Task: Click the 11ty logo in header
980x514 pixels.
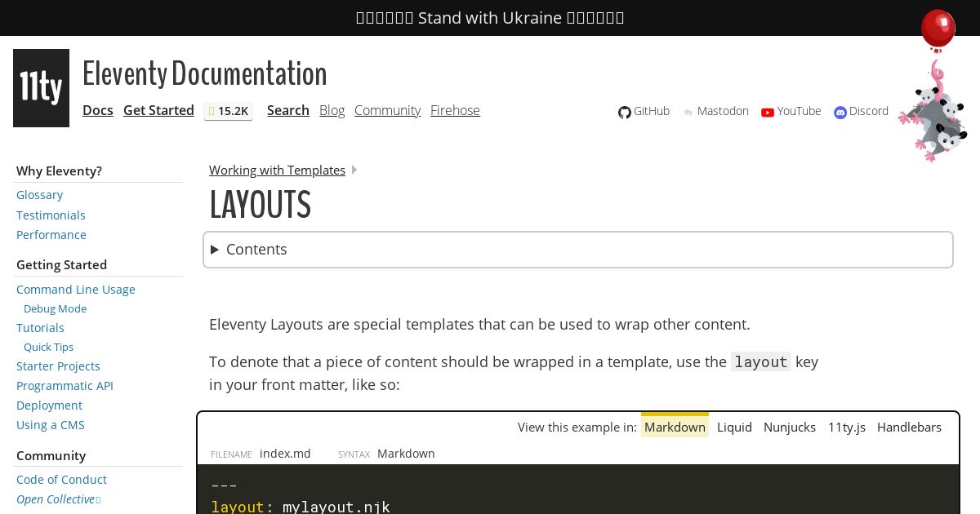Action: pos(41,88)
